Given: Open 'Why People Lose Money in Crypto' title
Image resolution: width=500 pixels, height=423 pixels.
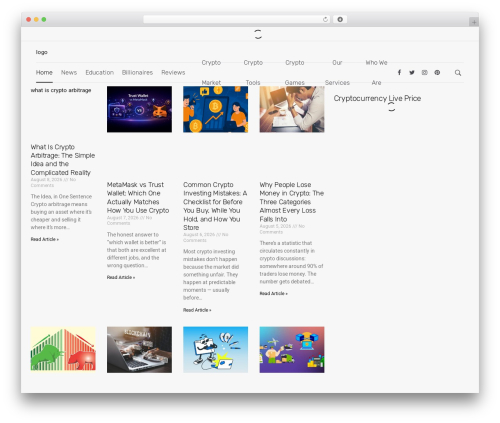Looking at the screenshot, I should (292, 202).
